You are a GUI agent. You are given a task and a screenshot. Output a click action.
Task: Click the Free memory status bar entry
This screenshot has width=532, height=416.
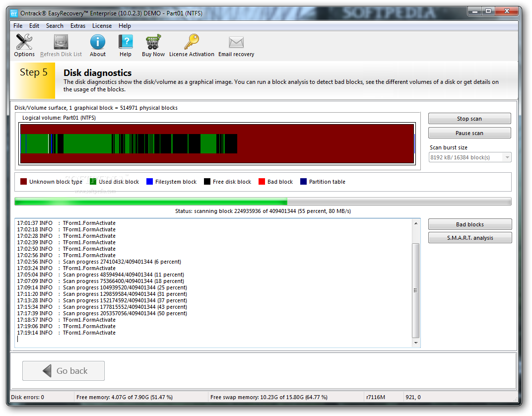(x=125, y=397)
